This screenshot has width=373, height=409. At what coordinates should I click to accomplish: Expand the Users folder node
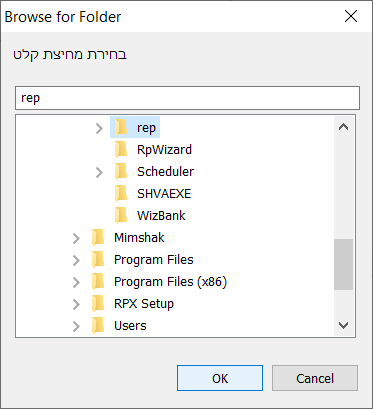click(x=76, y=326)
